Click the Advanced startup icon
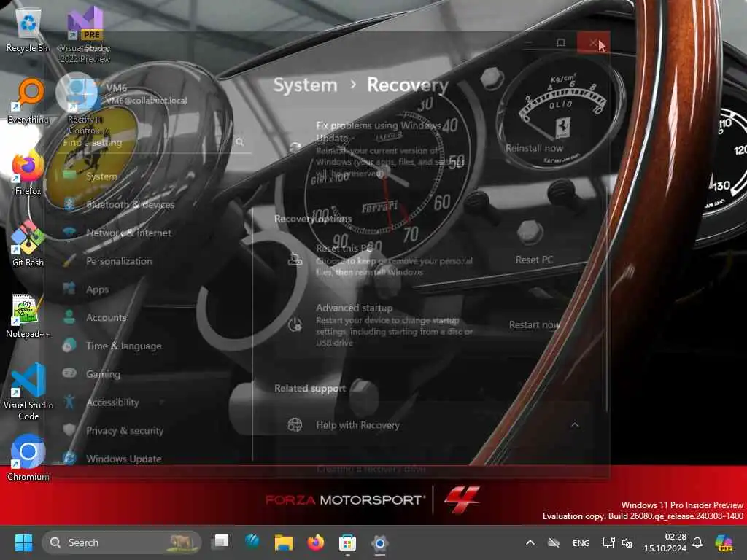The image size is (747, 560). (295, 324)
